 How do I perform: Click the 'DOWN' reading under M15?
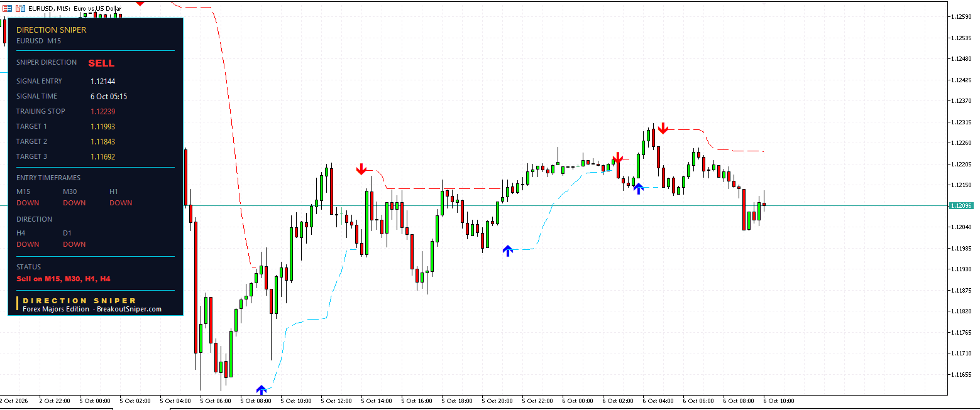click(x=28, y=203)
